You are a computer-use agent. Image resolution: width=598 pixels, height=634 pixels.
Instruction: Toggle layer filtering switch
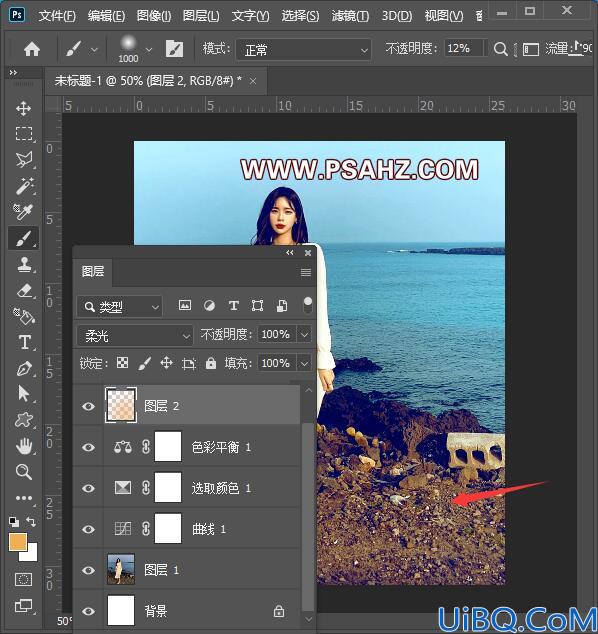308,305
